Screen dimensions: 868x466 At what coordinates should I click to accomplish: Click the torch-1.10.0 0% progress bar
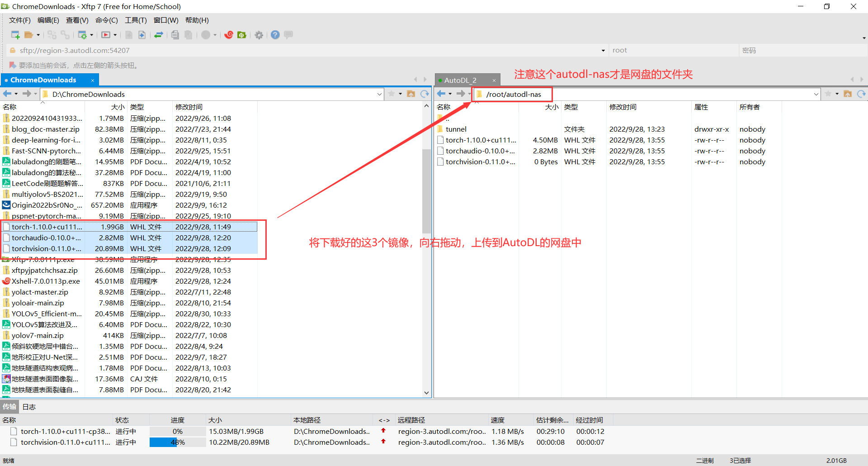[x=178, y=432]
